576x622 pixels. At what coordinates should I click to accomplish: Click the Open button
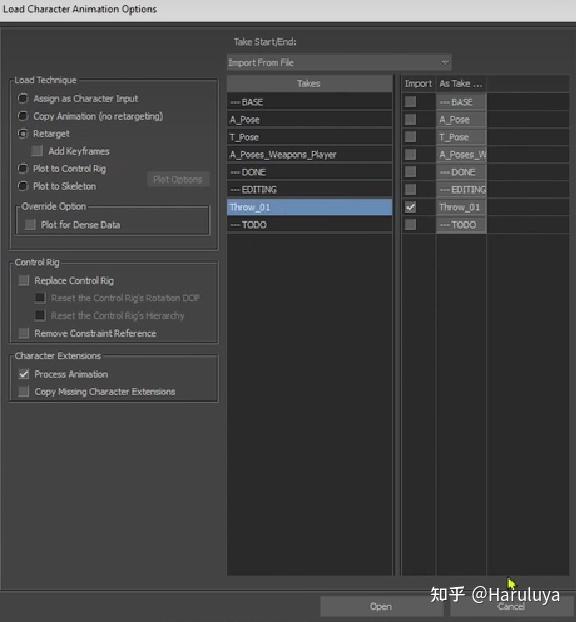tap(381, 606)
